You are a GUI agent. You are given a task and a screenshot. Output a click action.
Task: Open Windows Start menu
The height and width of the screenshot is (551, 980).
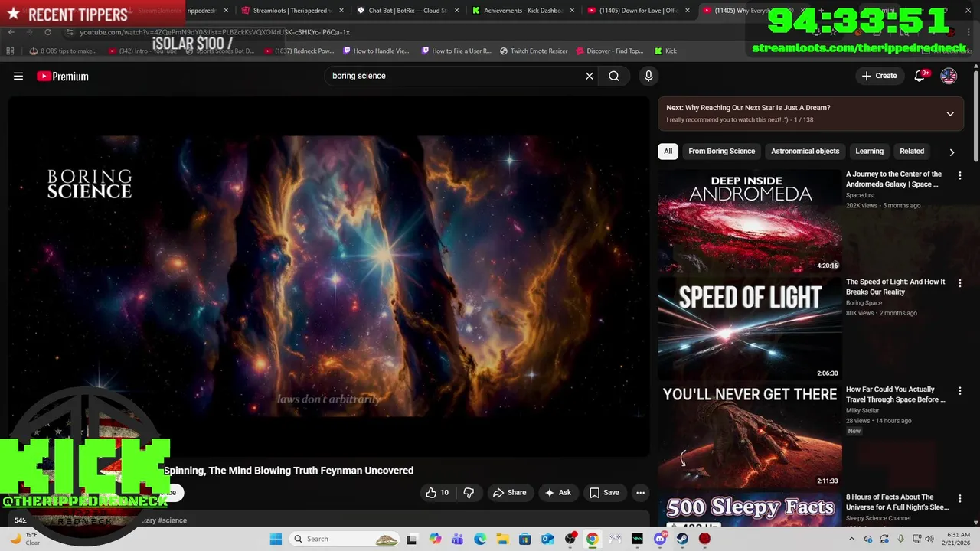(x=276, y=539)
